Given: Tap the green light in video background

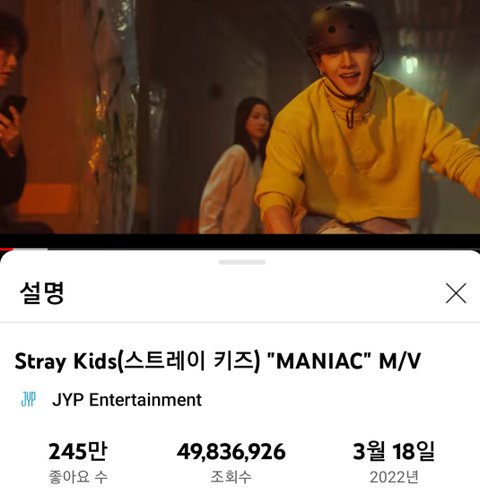Looking at the screenshot, I should tap(409, 65).
